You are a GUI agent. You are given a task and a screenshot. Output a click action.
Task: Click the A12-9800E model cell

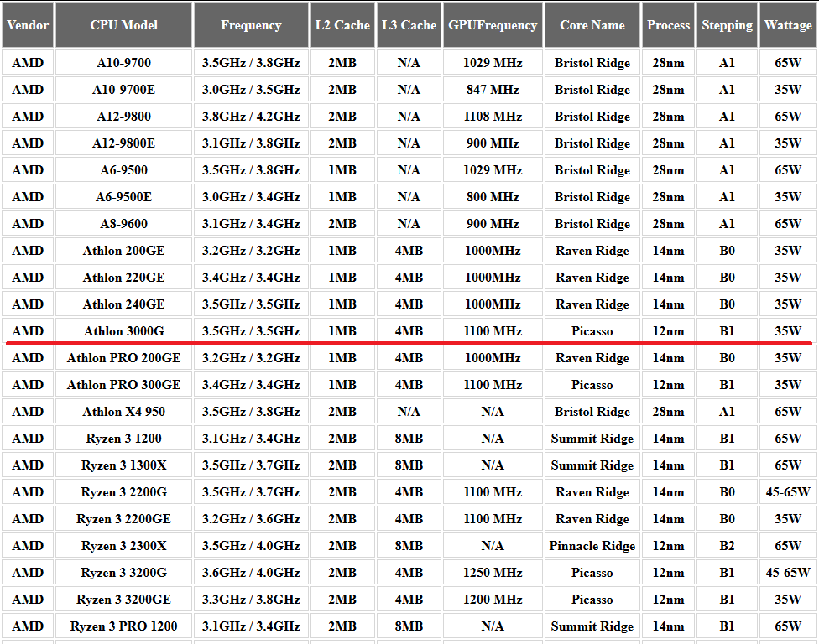[124, 143]
